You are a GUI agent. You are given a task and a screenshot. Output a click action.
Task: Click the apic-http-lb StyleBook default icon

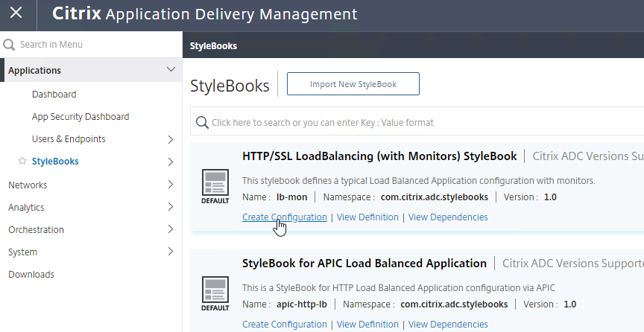(x=215, y=294)
